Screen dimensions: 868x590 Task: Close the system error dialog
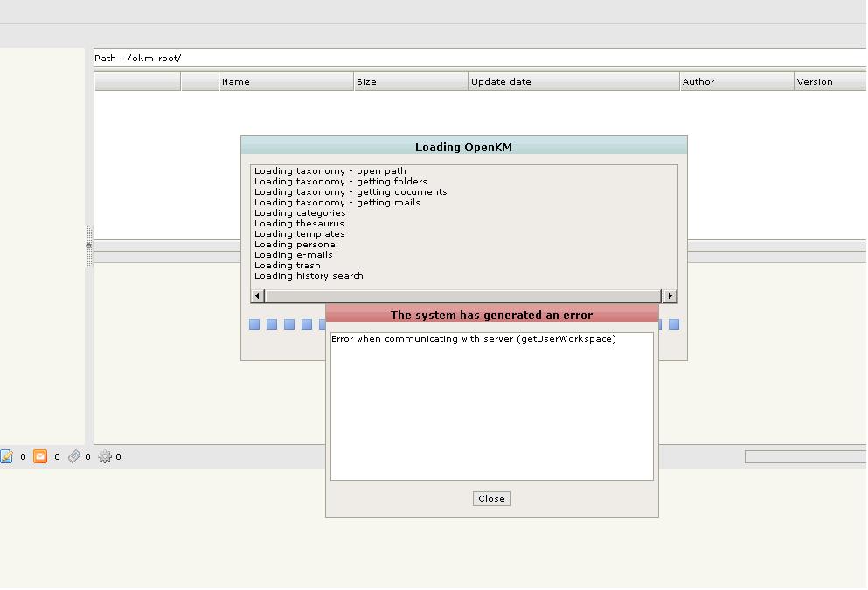tap(491, 498)
